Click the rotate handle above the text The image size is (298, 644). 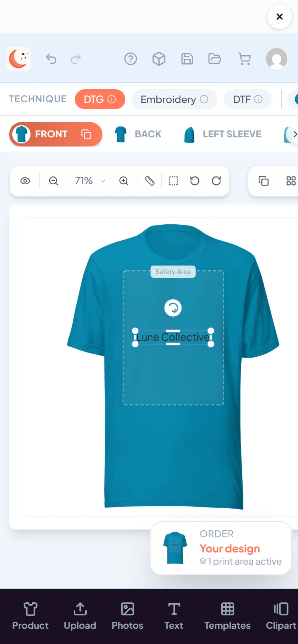click(x=173, y=308)
